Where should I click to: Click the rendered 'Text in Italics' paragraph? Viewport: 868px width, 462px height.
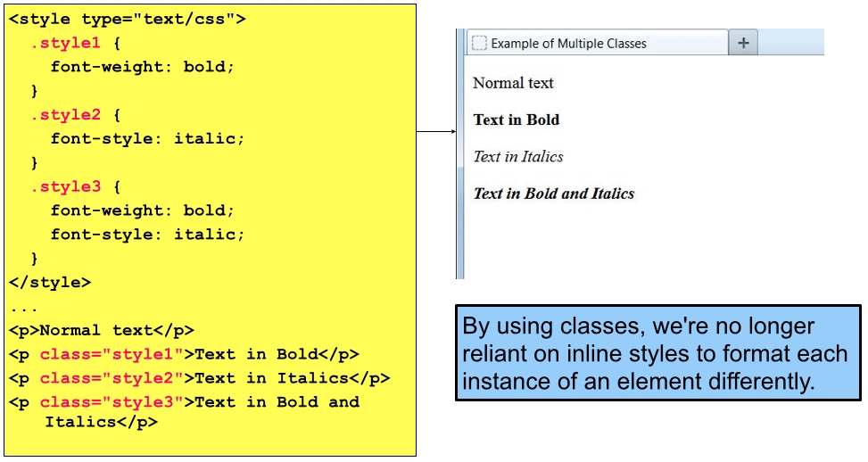coord(518,157)
